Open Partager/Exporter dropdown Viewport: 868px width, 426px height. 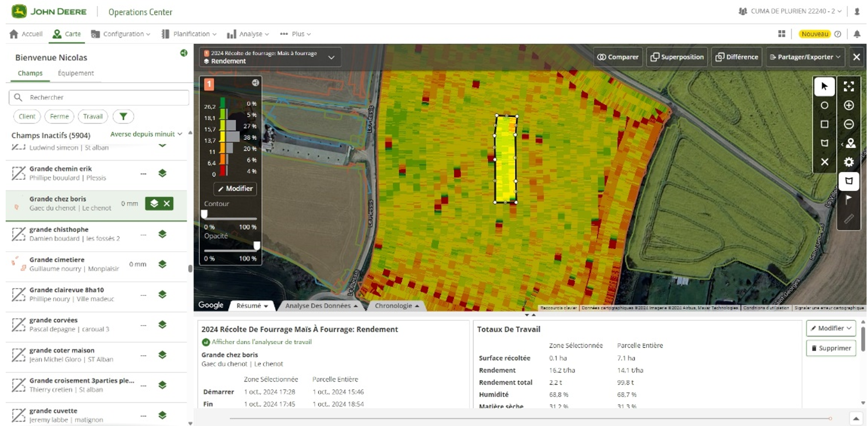click(805, 57)
